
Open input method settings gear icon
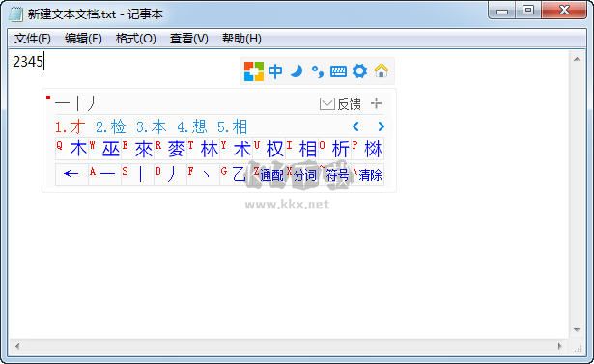point(359,71)
